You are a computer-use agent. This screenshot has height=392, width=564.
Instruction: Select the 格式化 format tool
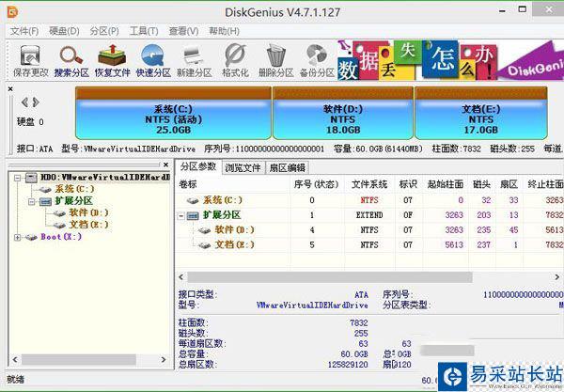point(235,61)
